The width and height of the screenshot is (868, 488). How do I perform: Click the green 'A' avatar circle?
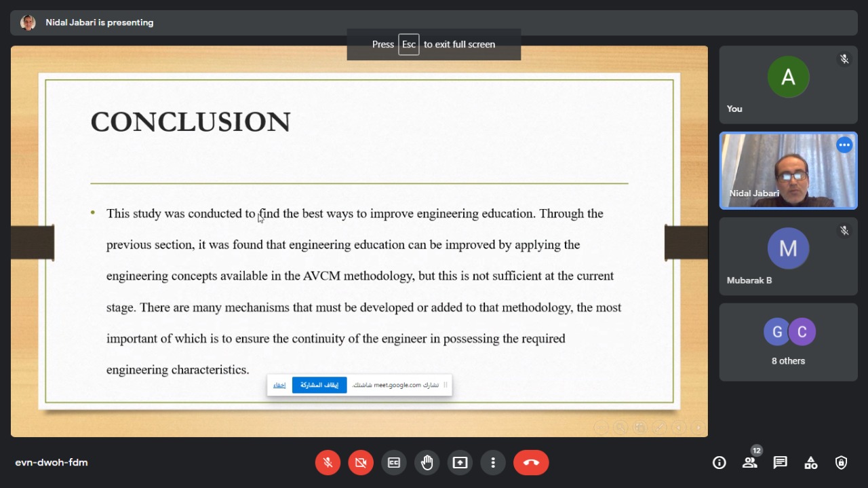coord(789,77)
